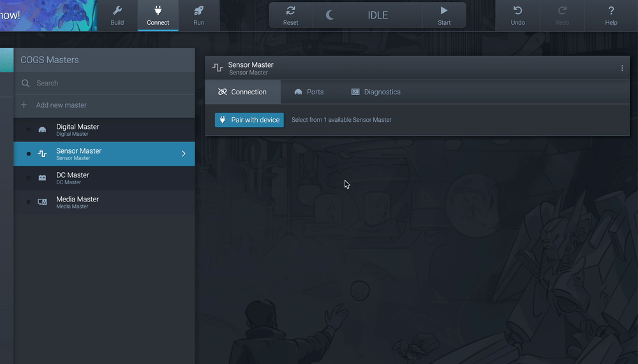Undo the last action
Viewport: 638px width, 364px height.
(517, 15)
